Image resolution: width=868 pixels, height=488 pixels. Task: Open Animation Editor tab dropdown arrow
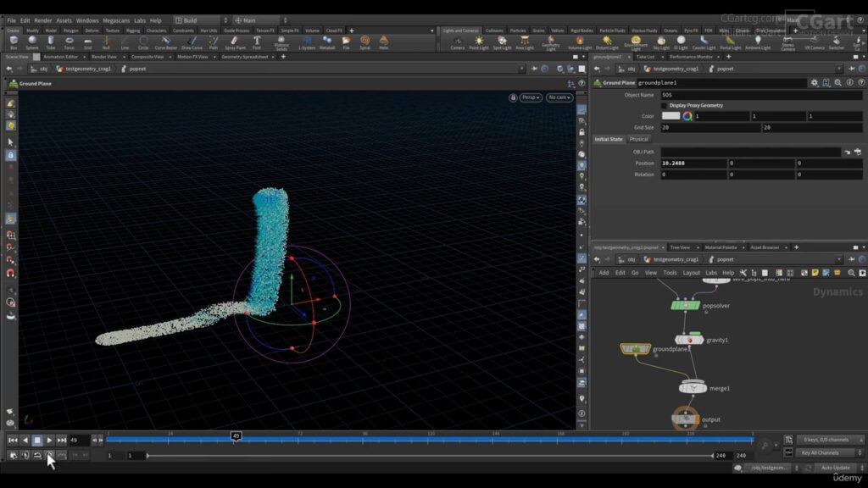[x=84, y=57]
